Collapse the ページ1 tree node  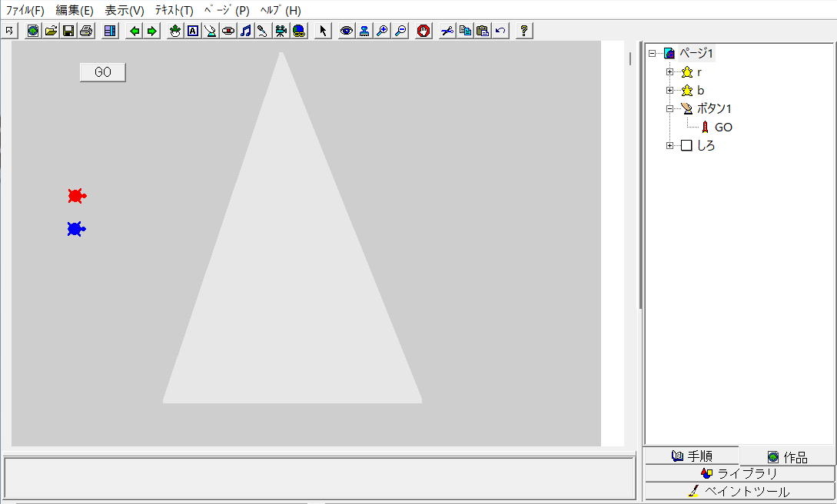[652, 53]
